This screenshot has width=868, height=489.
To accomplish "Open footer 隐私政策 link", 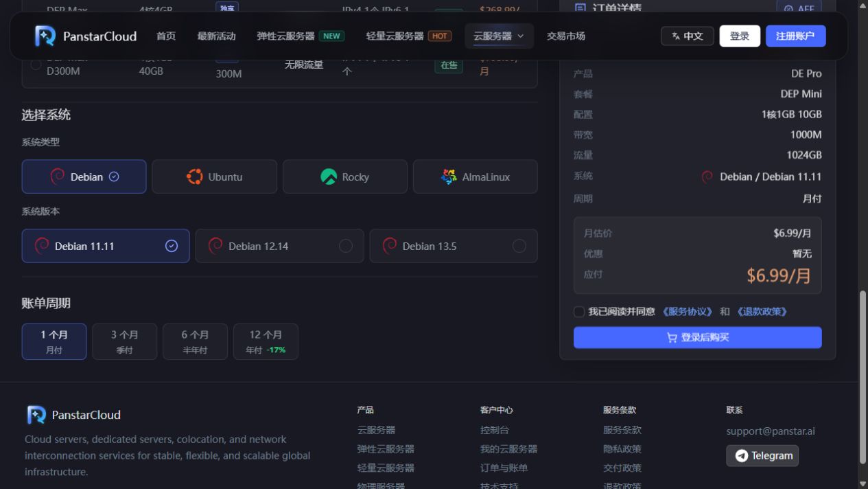I will click(622, 449).
